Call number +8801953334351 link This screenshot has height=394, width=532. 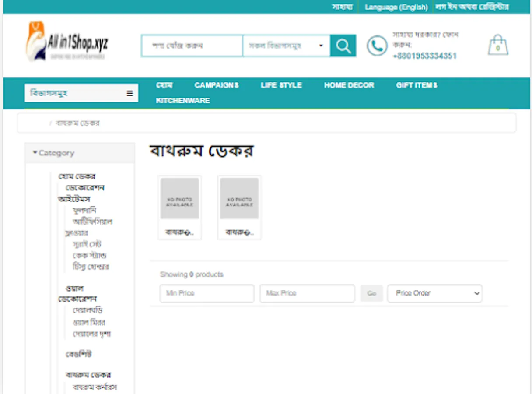pyautogui.click(x=425, y=56)
